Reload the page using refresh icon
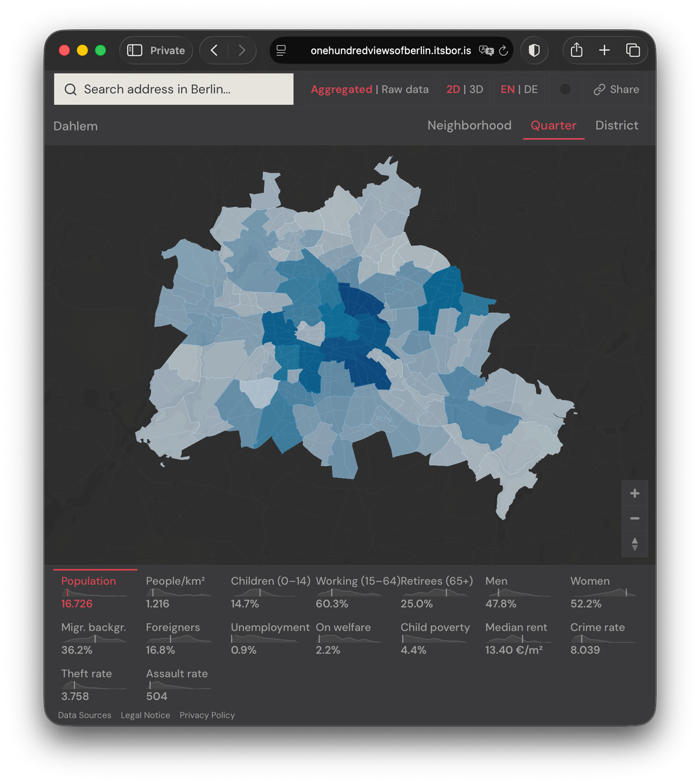This screenshot has height=784, width=700. point(503,51)
